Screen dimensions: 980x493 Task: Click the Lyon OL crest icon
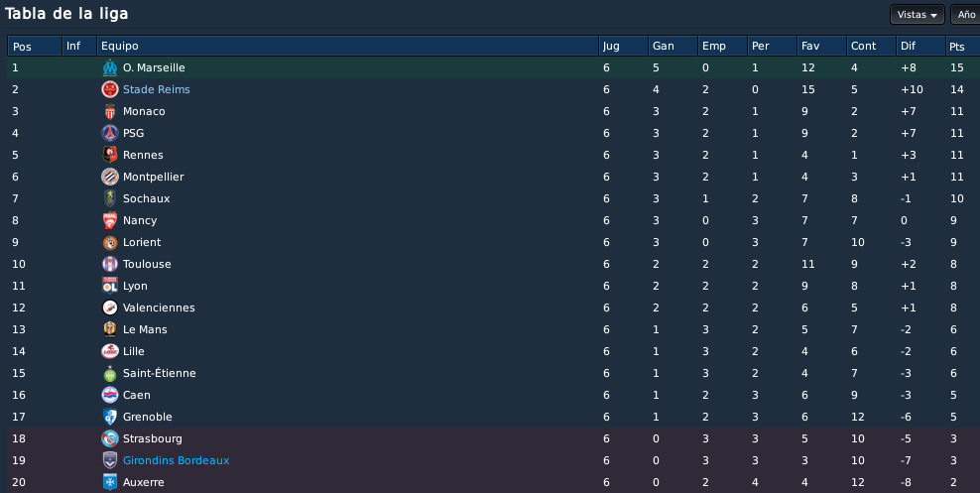(110, 286)
